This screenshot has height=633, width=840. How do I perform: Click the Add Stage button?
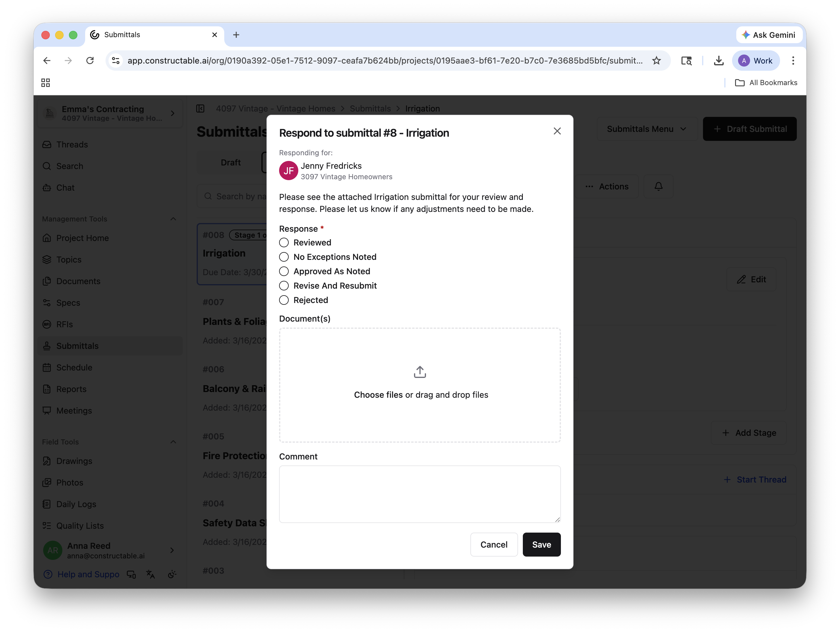pos(749,433)
